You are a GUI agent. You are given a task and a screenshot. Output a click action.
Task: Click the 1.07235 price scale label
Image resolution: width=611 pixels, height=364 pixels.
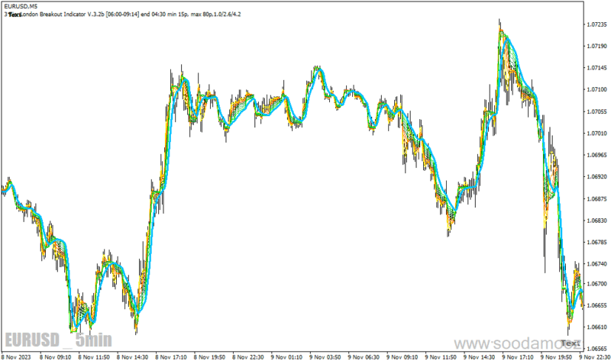596,24
